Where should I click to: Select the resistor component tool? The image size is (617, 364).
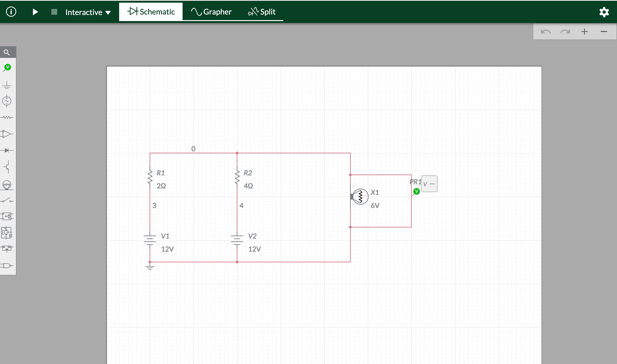point(7,117)
